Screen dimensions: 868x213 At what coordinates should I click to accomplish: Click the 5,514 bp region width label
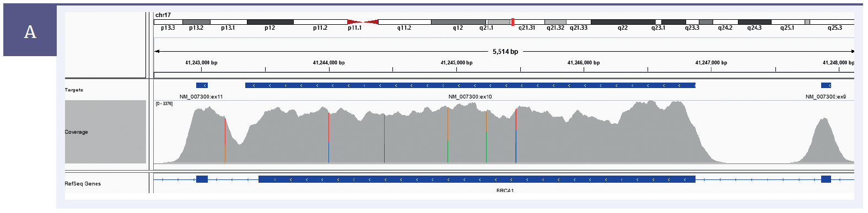coord(505,52)
